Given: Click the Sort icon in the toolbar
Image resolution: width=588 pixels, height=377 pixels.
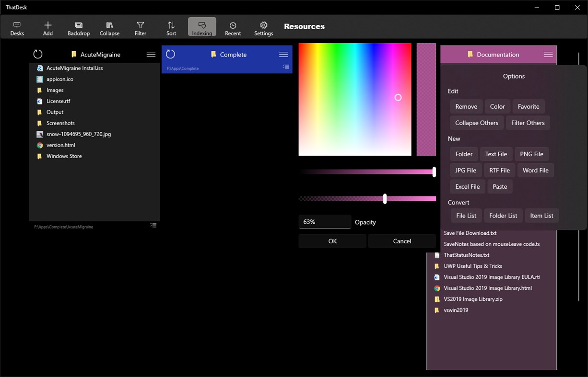Looking at the screenshot, I should click(x=171, y=27).
